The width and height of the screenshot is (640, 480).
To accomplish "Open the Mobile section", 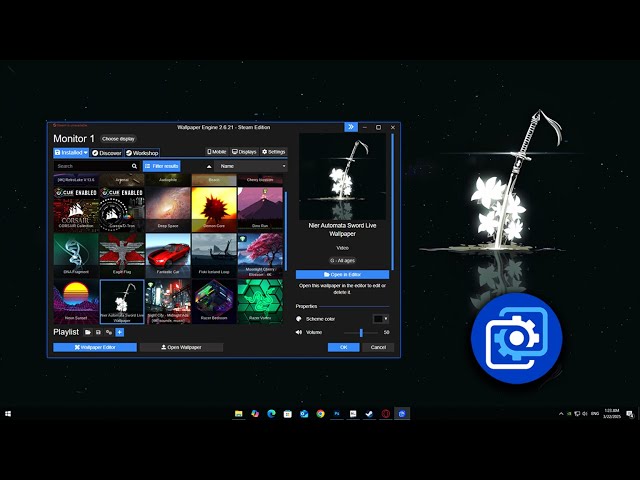I will click(x=217, y=152).
